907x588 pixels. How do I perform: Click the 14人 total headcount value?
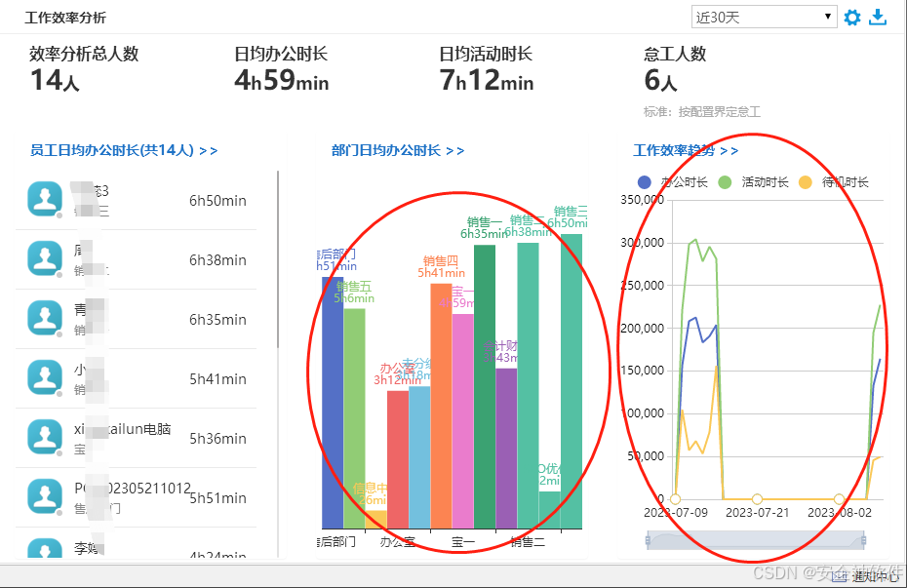[x=55, y=80]
